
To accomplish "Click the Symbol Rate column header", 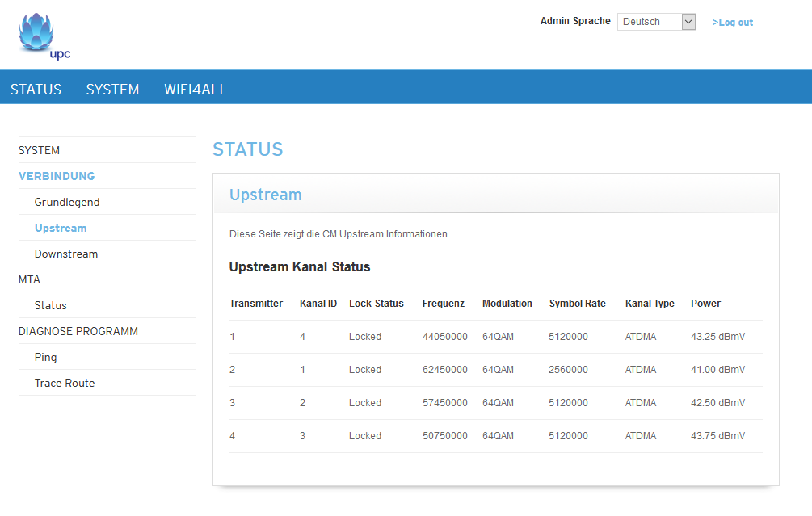I will tap(578, 304).
